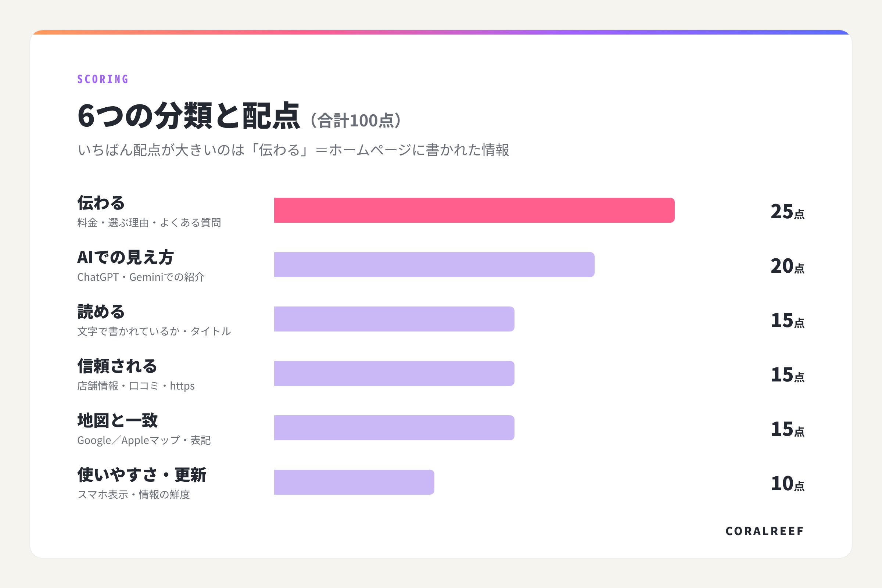This screenshot has width=882, height=588.
Task: Select the AIでの見え方 category label
Action: [125, 257]
